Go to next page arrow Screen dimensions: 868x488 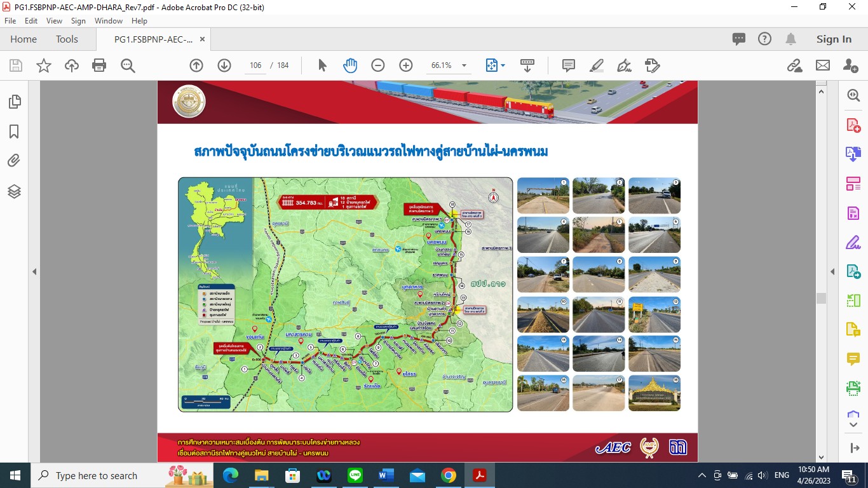pos(224,65)
